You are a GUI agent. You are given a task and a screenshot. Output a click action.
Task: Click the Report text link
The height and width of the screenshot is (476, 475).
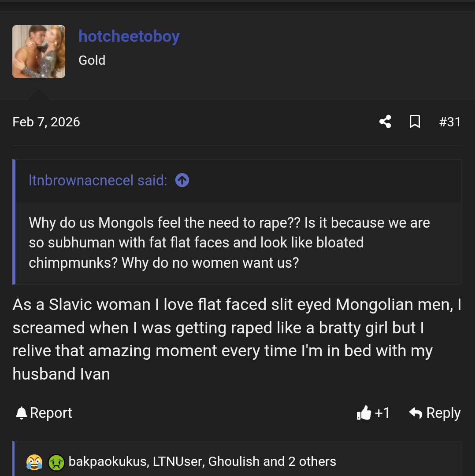click(x=51, y=413)
